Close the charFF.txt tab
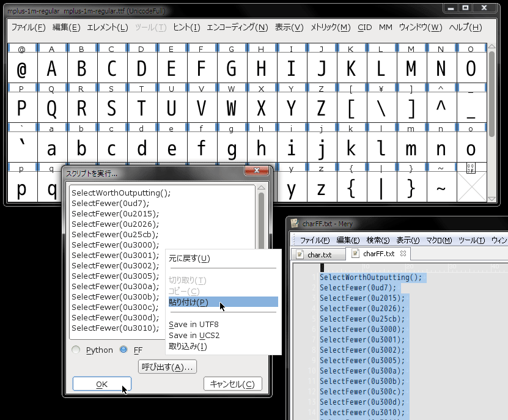This screenshot has width=508, height=420. pyautogui.click(x=403, y=254)
